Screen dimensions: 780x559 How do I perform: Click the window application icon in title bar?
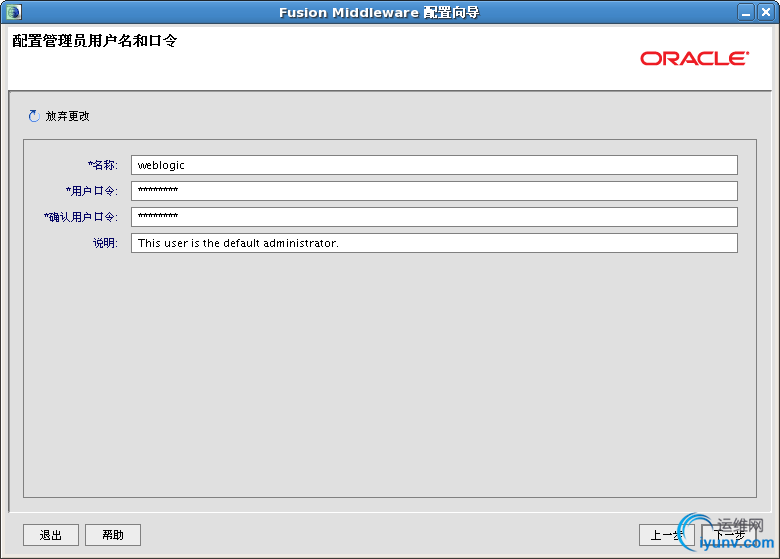tap(14, 11)
